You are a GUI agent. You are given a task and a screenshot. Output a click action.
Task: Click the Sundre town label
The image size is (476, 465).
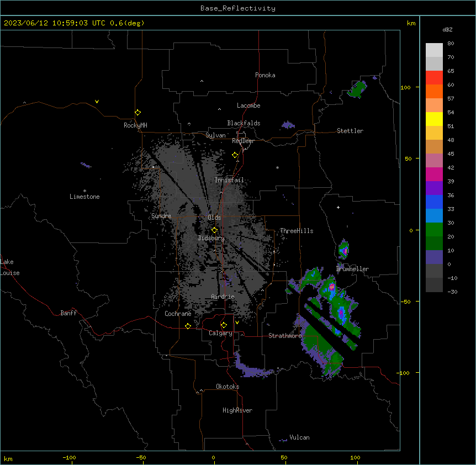pyautogui.click(x=161, y=216)
